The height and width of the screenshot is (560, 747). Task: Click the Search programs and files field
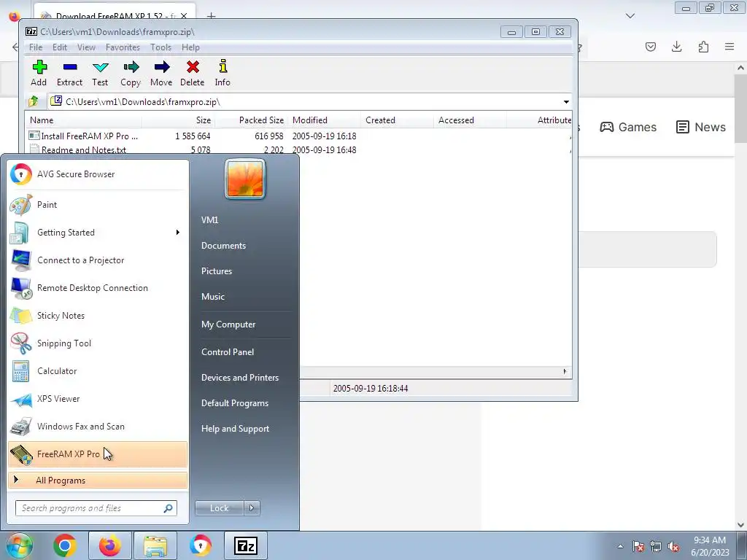(96, 508)
